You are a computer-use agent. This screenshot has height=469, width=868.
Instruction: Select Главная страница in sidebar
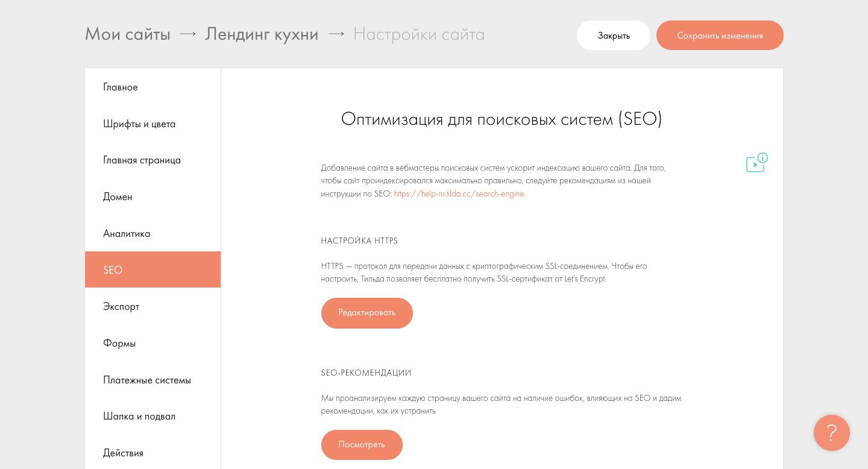coord(142,160)
